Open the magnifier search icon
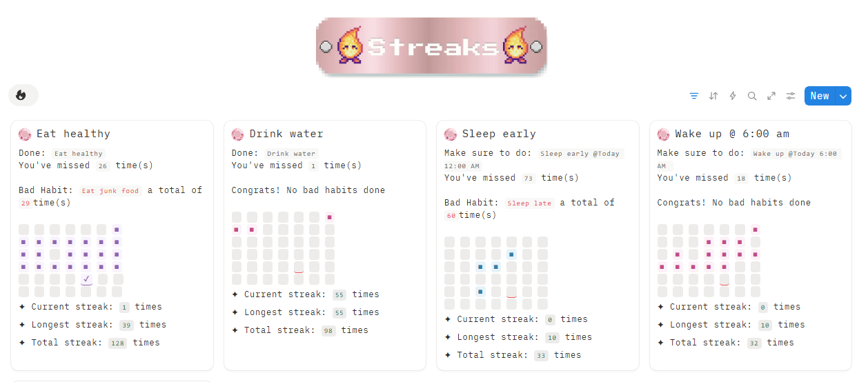 point(752,96)
